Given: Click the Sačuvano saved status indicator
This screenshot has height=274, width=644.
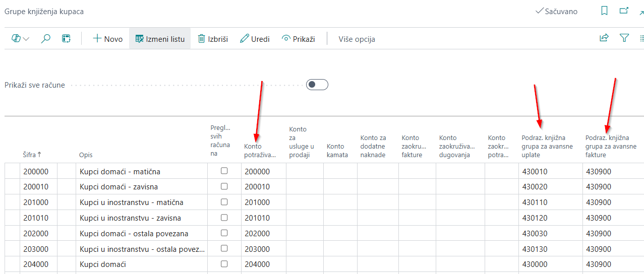Looking at the screenshot, I should (557, 11).
